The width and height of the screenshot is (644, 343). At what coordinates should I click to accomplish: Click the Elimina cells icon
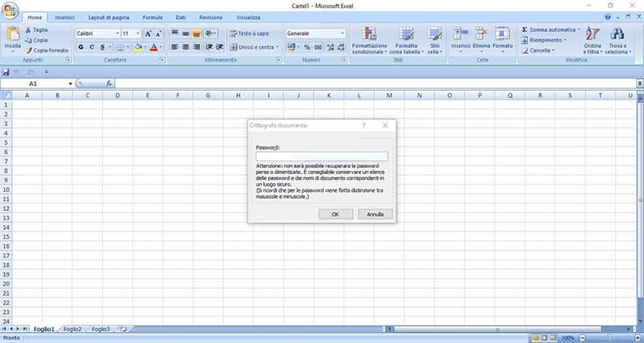tap(482, 34)
